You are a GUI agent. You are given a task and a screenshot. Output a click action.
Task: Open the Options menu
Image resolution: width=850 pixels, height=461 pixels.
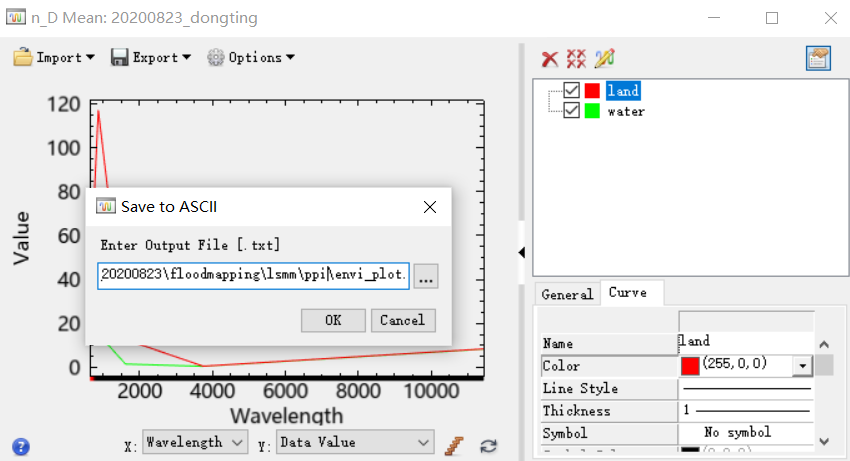pos(251,57)
